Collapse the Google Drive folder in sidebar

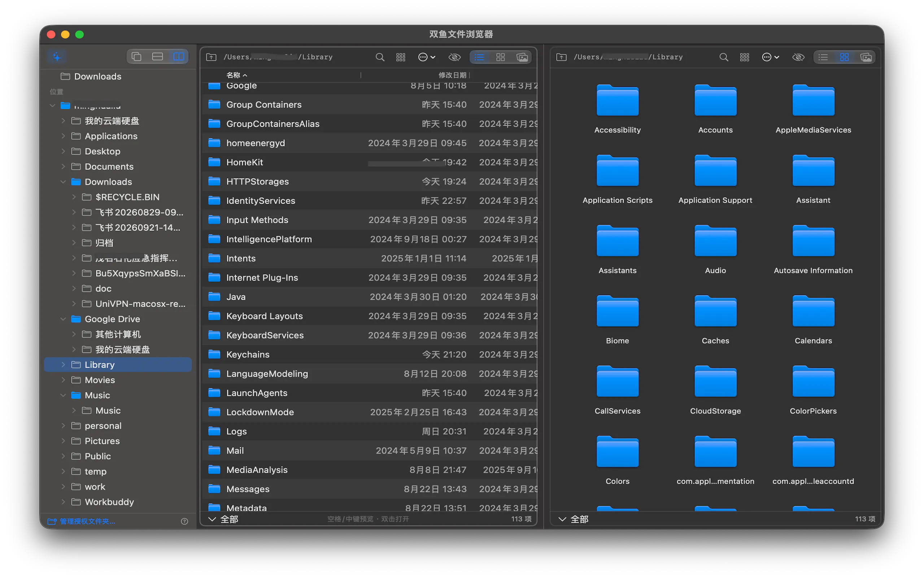(64, 319)
